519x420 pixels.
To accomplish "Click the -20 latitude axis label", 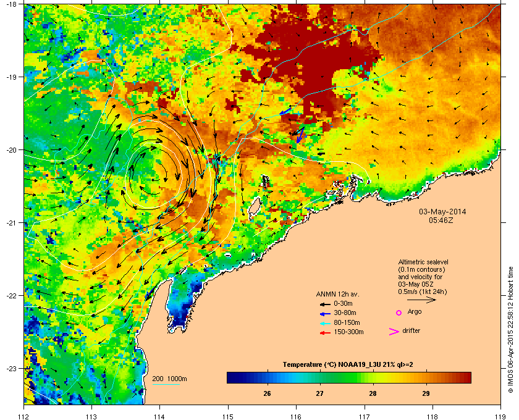I will pos(11,150).
